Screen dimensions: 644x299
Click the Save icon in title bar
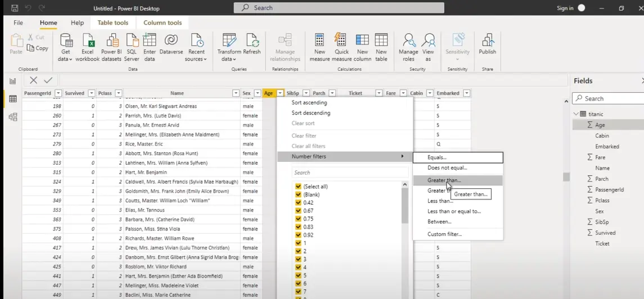[15, 8]
